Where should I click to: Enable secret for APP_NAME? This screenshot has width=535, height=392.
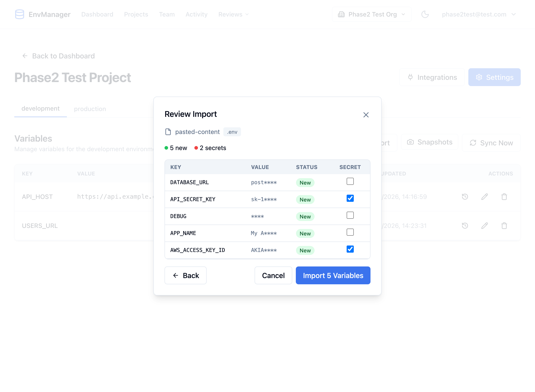coord(350,232)
